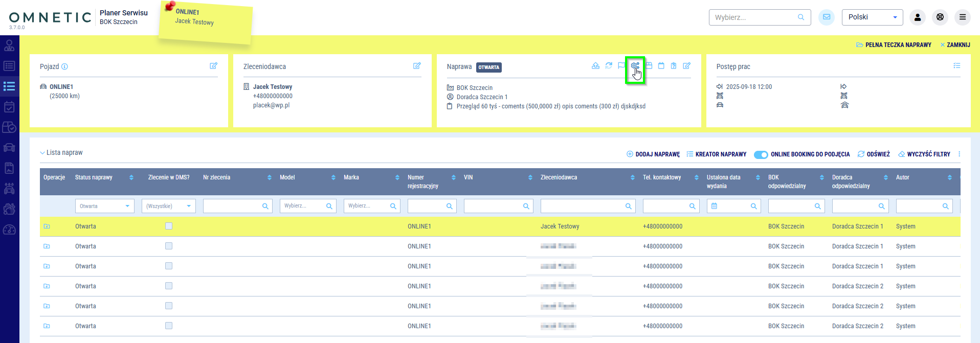980x343 pixels.
Task: Click the gears icon in Naprawa panel
Action: pyautogui.click(x=635, y=66)
